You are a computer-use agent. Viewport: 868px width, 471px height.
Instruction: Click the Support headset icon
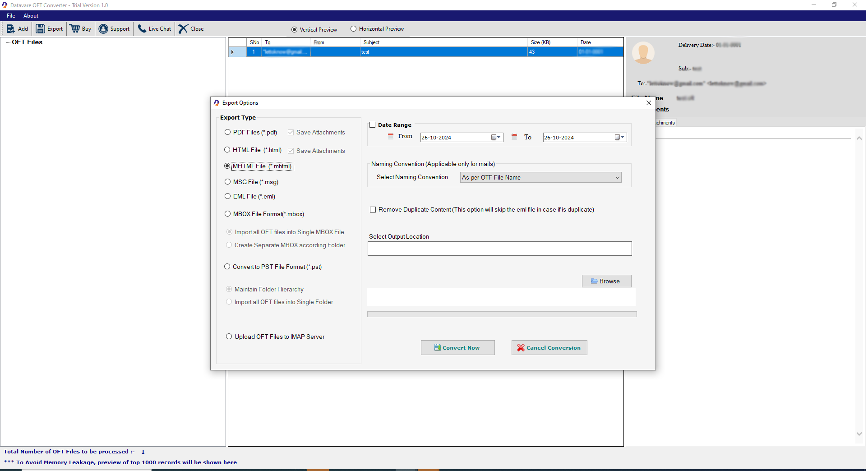pyautogui.click(x=103, y=29)
